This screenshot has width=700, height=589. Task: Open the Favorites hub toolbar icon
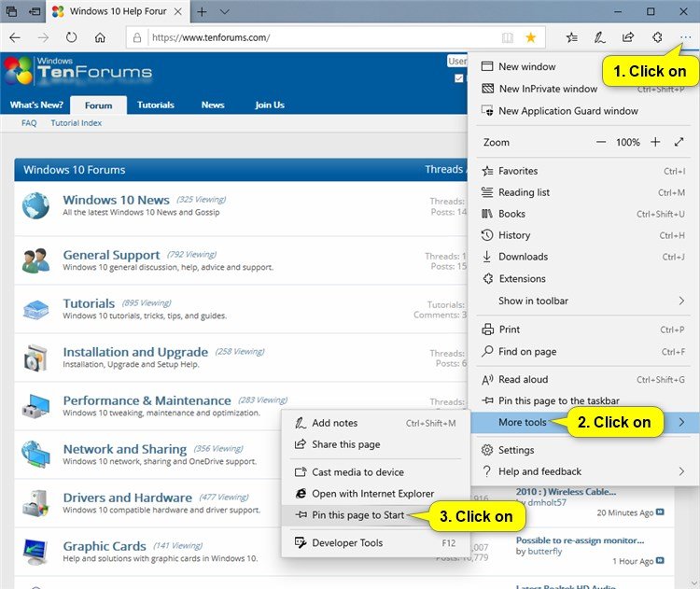tap(572, 37)
